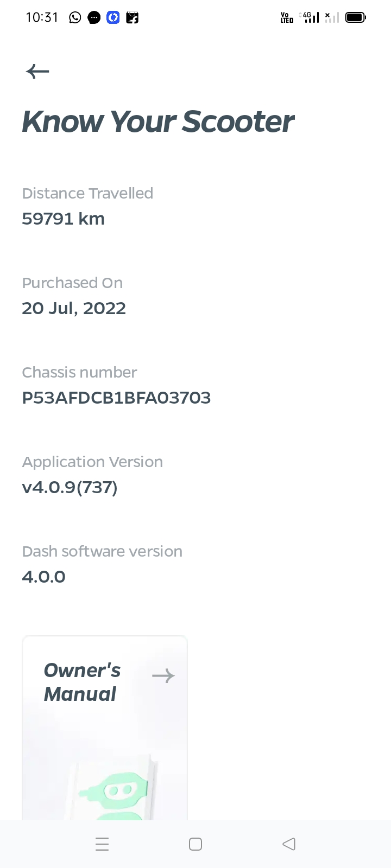Open the Owner's Manual title
Image resolution: width=391 pixels, height=868 pixels.
(x=82, y=682)
